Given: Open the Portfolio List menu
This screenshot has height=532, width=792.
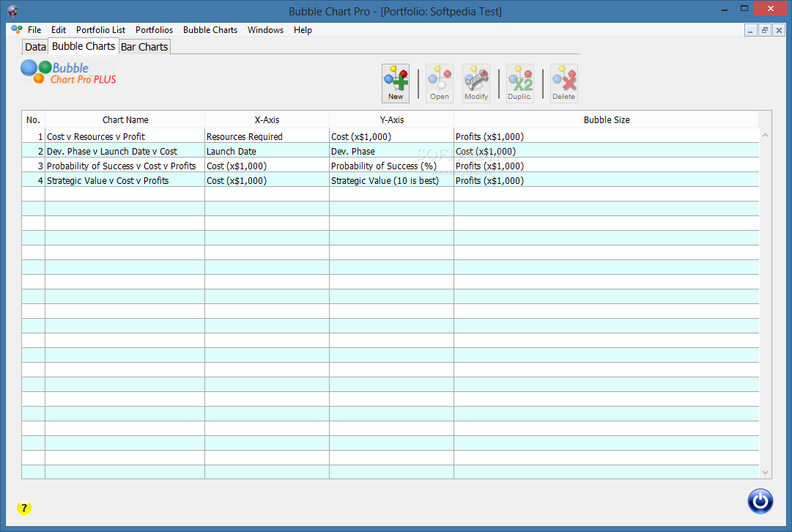Looking at the screenshot, I should tap(100, 30).
